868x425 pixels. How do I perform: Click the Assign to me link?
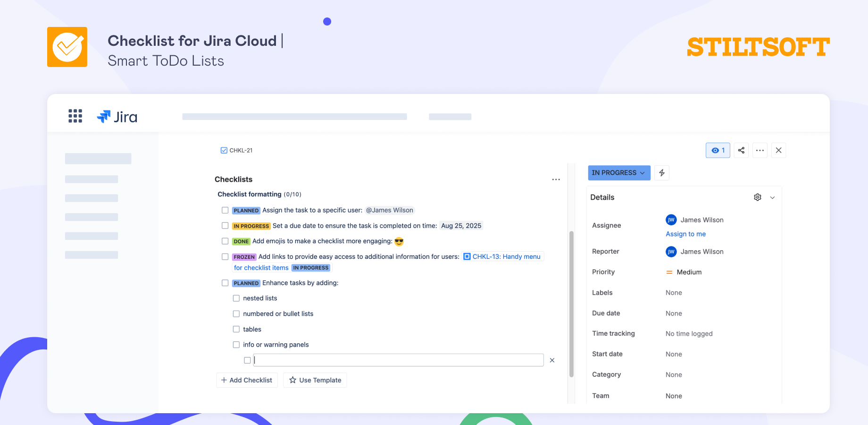click(x=685, y=234)
